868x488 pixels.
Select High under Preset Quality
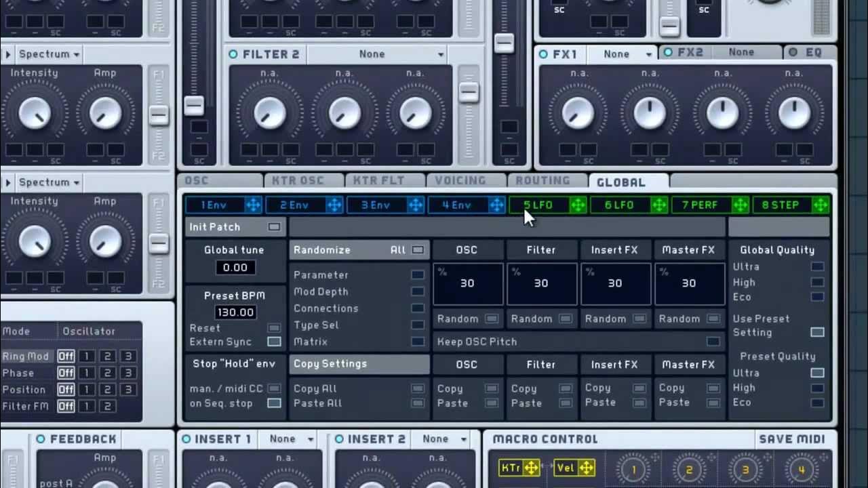click(x=817, y=388)
